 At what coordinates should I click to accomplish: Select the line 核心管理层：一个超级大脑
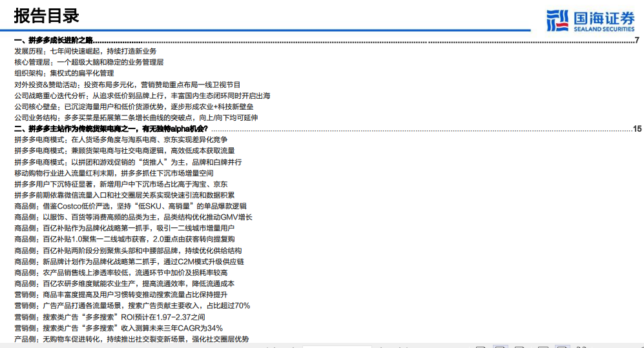tap(88, 63)
